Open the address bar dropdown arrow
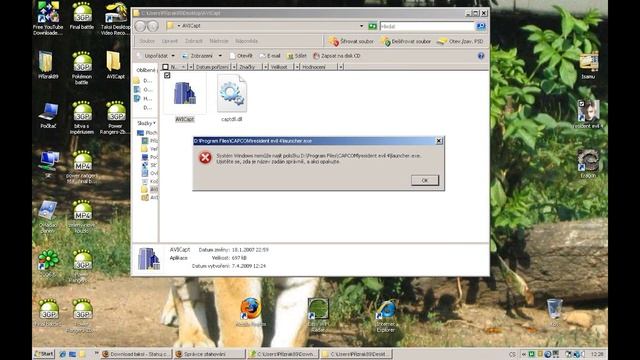 pos(361,26)
